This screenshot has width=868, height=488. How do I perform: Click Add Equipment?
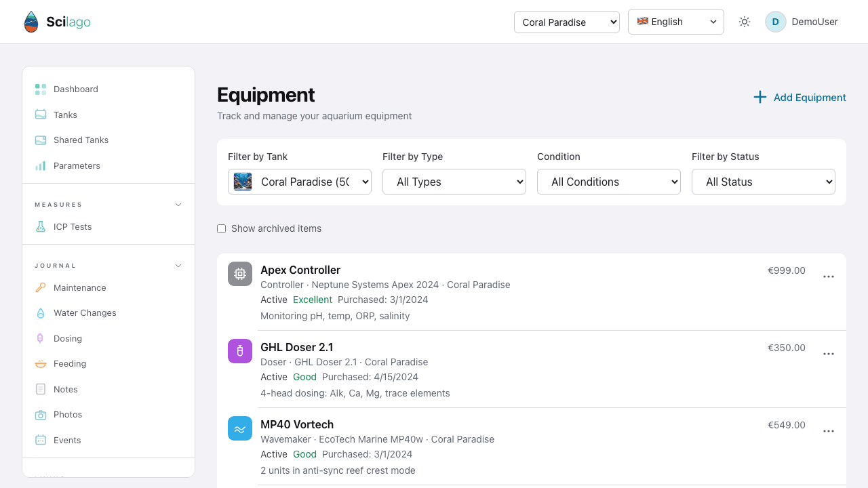800,97
